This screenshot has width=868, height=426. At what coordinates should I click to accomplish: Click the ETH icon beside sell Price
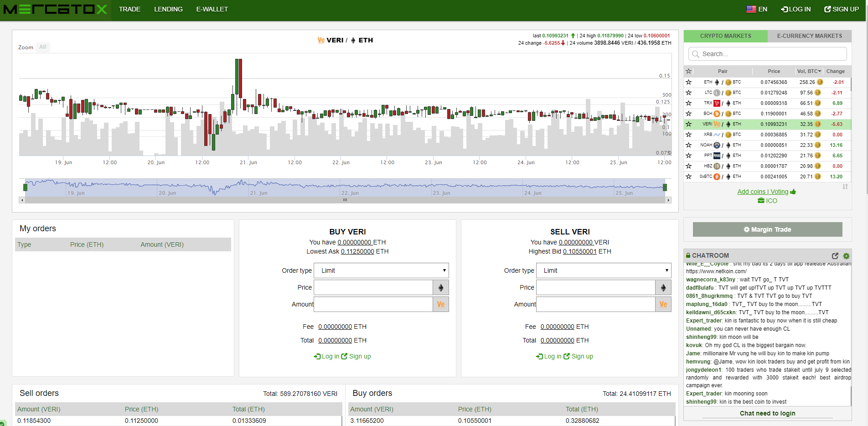pyautogui.click(x=663, y=287)
